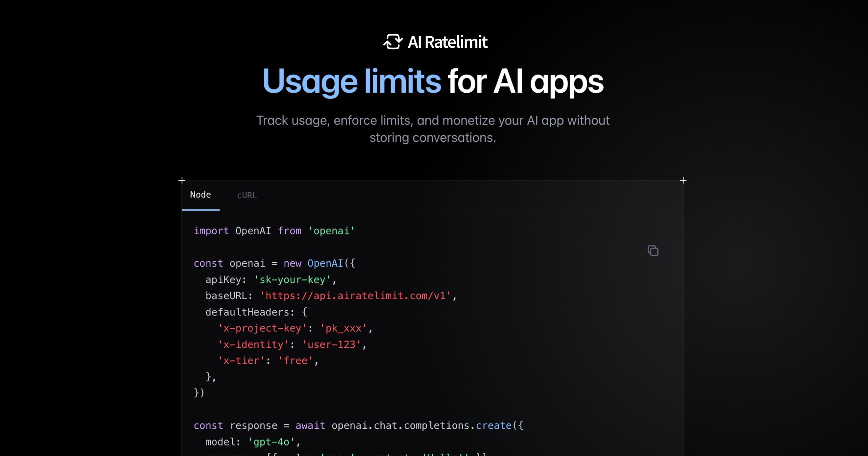Click the import OpenAI code line
Viewport: 868px width, 456px height.
click(274, 231)
